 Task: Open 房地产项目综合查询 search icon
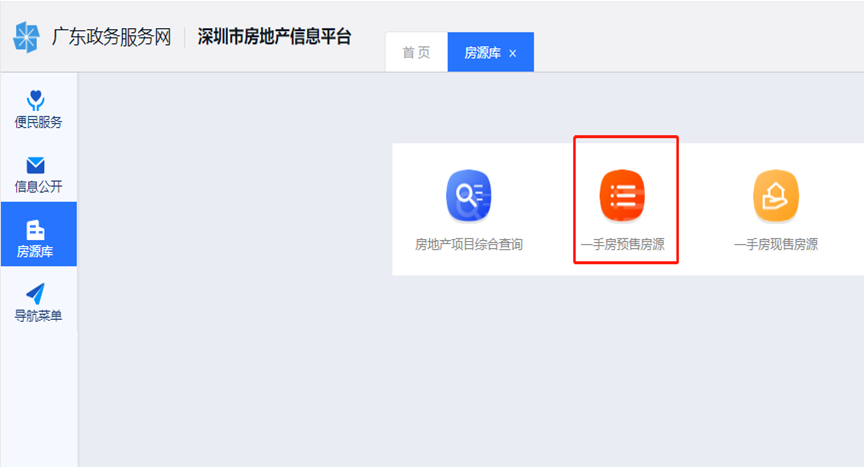[468, 196]
